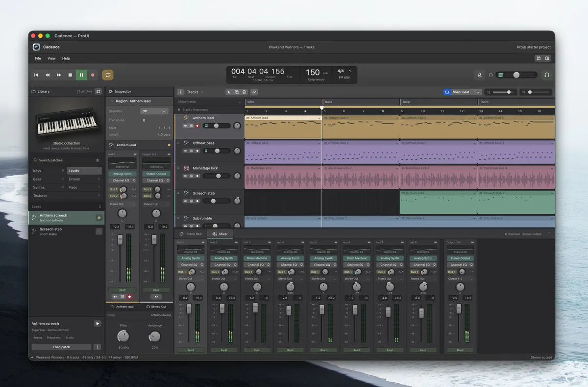The image size is (588, 387).
Task: Select the Screech stab patch
Action: click(66, 231)
